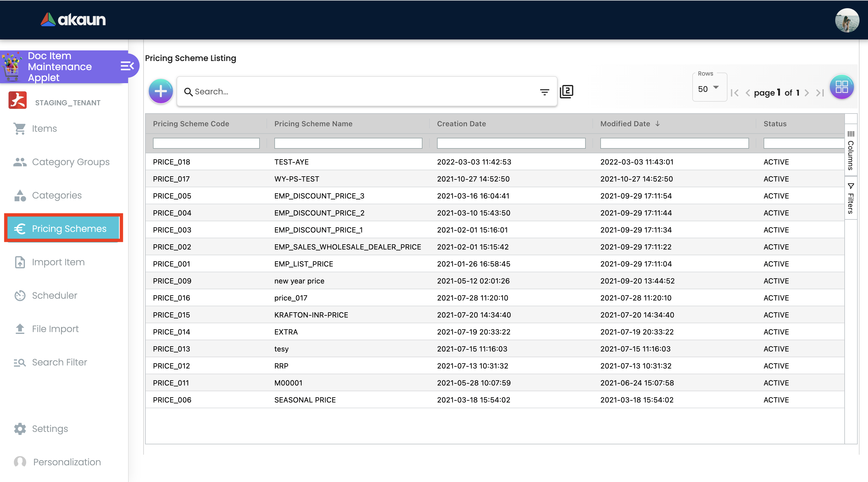
Task: Expand the Filters side panel
Action: click(850, 199)
